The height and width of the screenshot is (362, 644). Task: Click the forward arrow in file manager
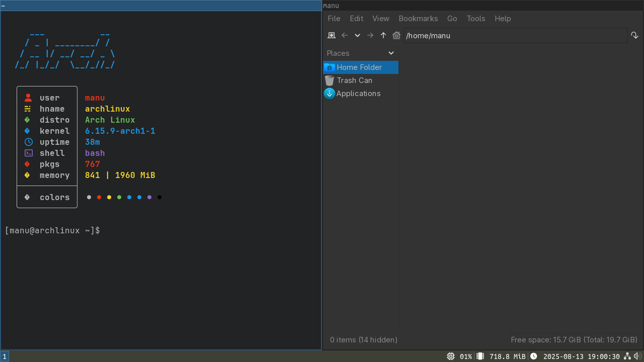pyautogui.click(x=370, y=35)
